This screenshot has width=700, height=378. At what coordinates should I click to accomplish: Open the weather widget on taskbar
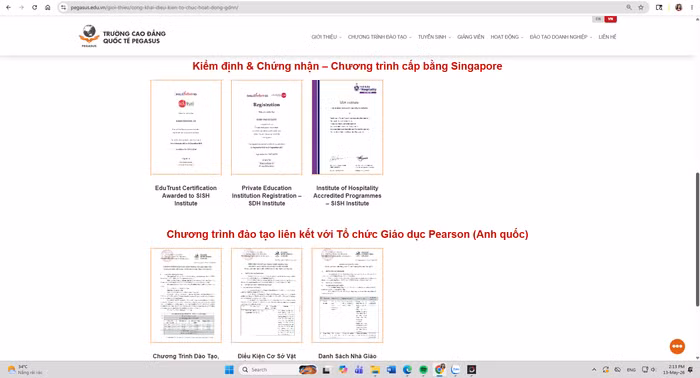pos(25,370)
